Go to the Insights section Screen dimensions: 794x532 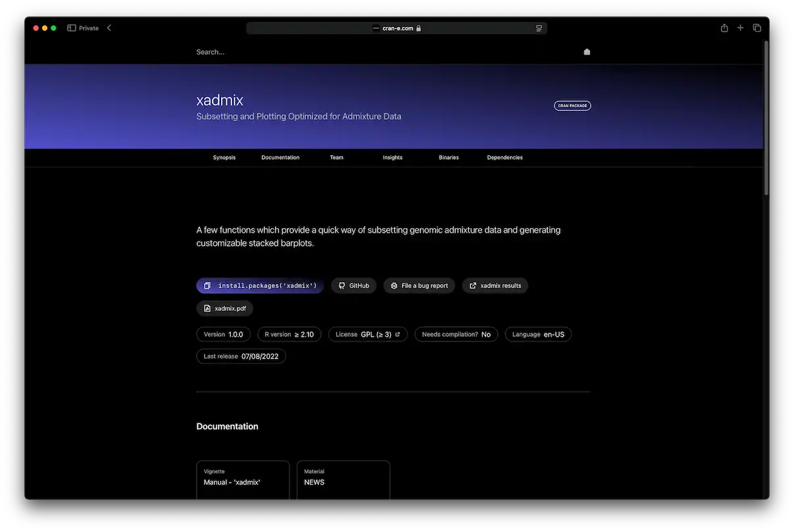tap(392, 158)
